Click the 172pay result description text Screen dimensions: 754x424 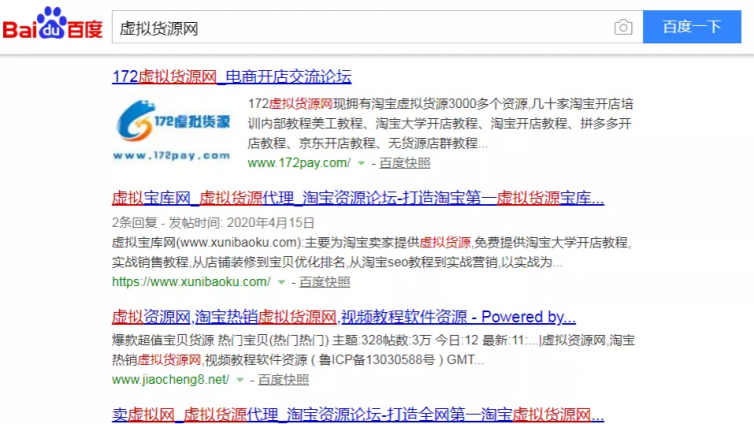pyautogui.click(x=440, y=124)
